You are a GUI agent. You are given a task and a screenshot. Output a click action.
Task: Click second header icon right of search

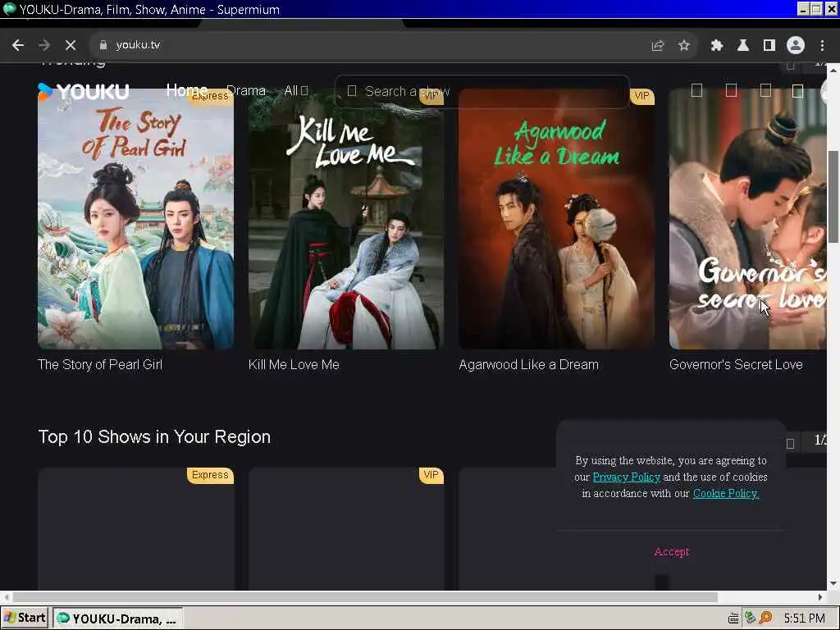click(x=731, y=90)
